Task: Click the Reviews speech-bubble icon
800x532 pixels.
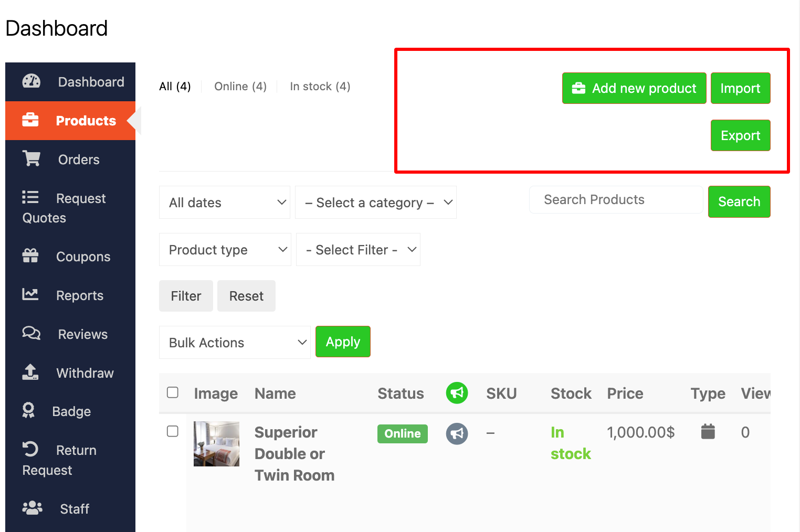Action: coord(31,334)
